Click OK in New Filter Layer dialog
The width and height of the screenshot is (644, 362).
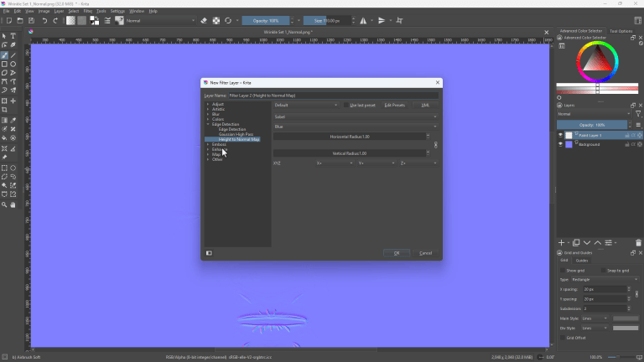click(397, 253)
